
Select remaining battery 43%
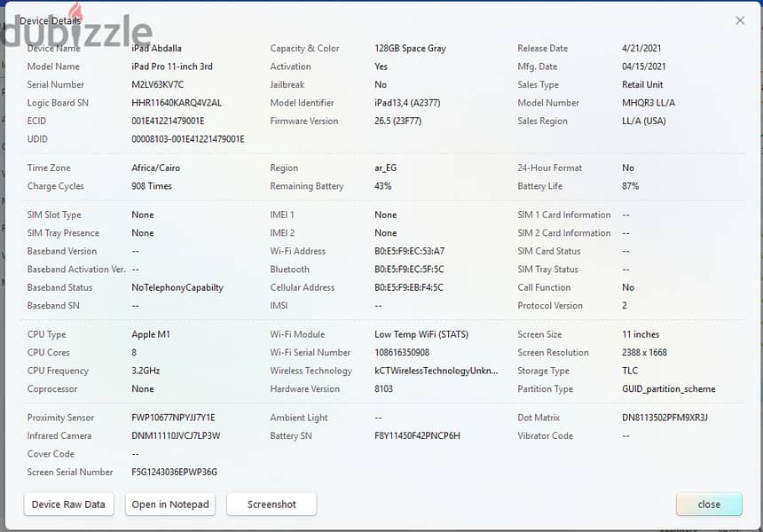coord(383,186)
